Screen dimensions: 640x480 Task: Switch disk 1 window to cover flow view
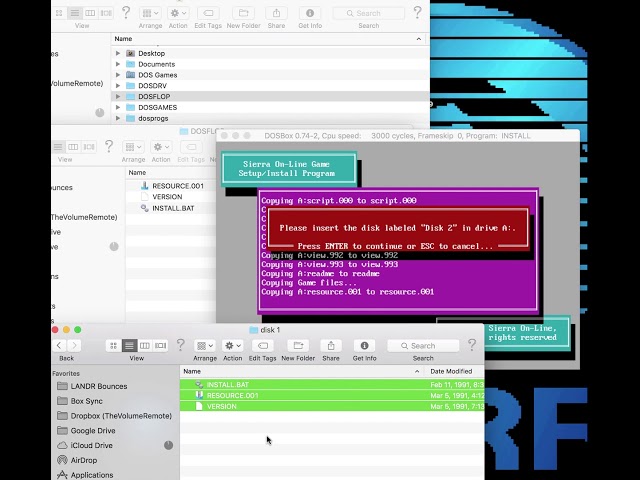(x=160, y=346)
